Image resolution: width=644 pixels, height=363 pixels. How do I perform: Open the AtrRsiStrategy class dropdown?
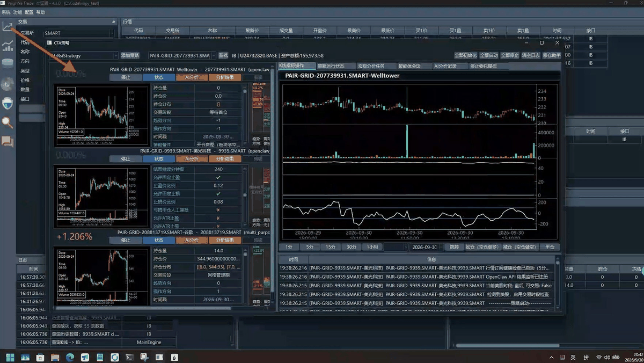pos(83,55)
